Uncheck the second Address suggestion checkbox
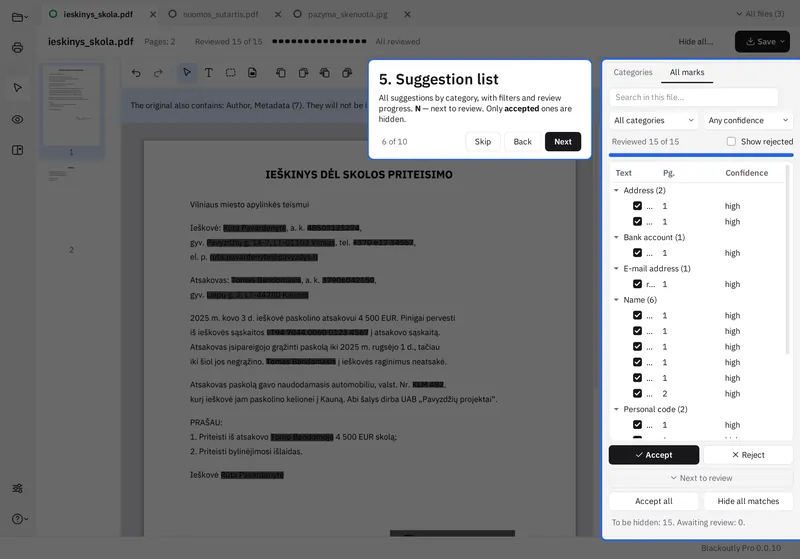Viewport: 800px width, 559px height. (637, 221)
